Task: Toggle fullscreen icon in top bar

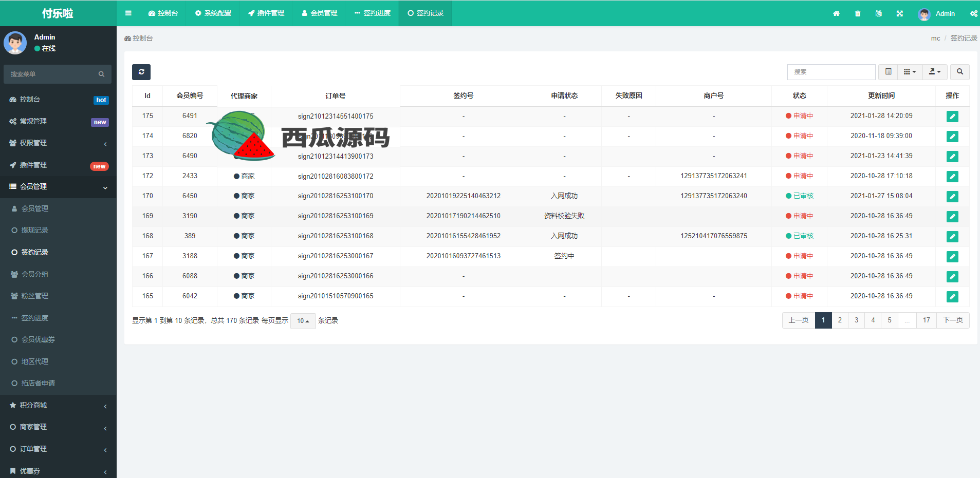Action: 900,13
